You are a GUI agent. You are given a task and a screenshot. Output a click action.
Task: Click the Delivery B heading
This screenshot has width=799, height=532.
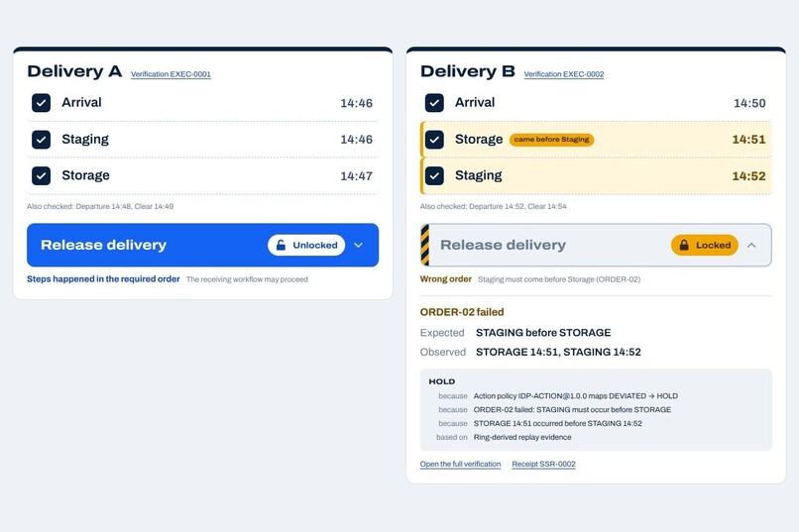coord(468,71)
